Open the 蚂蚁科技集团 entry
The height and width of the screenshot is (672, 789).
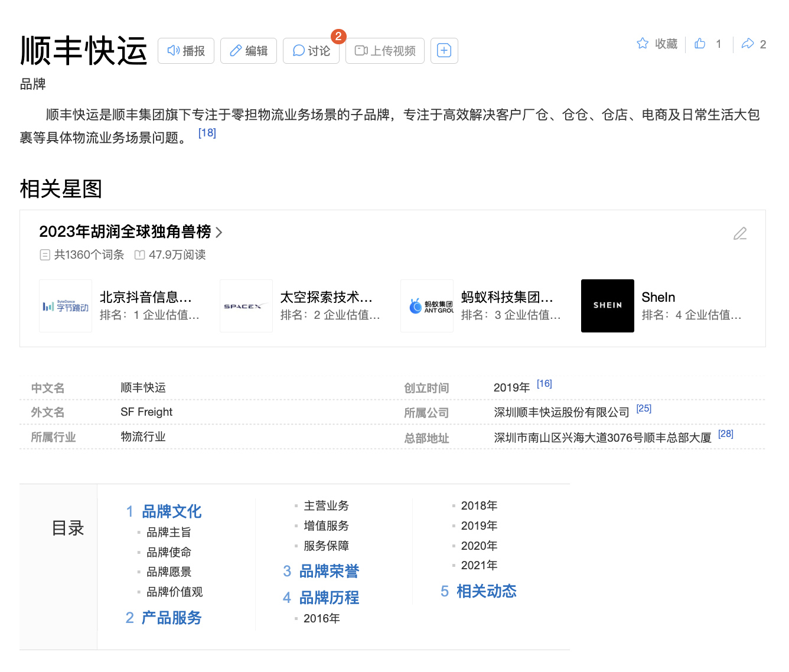tap(507, 297)
